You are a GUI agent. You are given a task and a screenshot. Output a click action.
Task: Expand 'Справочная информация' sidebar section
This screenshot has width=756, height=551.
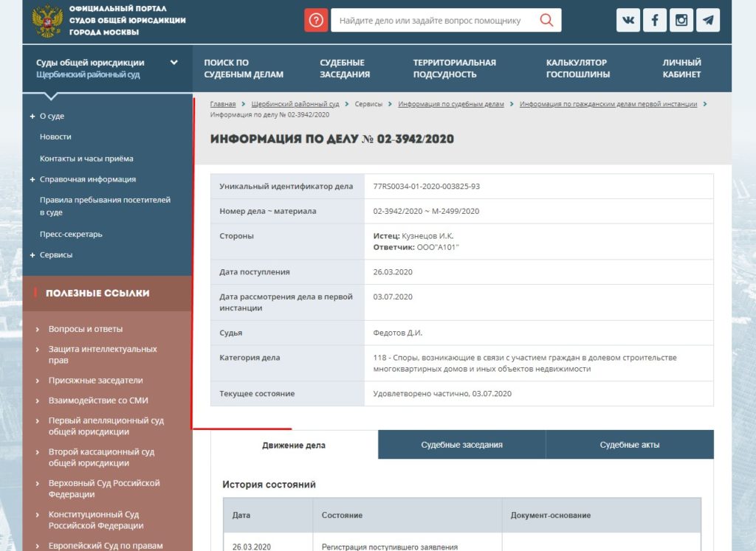tap(32, 179)
